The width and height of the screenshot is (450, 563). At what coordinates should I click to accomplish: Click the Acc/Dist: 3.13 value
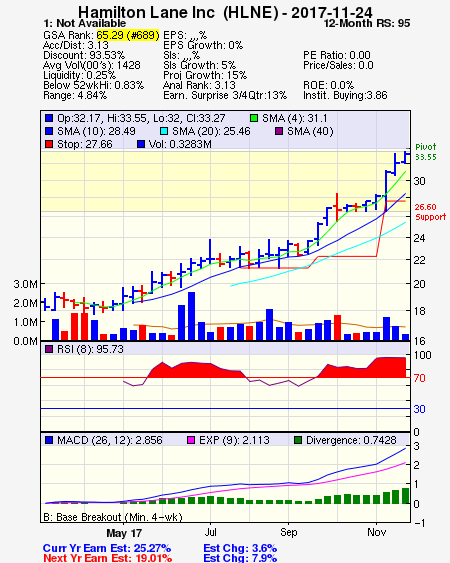(x=76, y=45)
